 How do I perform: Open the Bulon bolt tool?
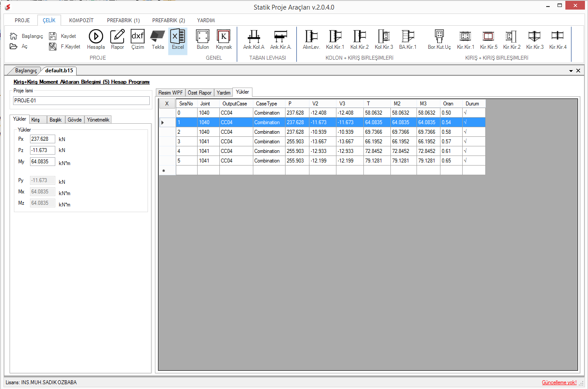(203, 40)
